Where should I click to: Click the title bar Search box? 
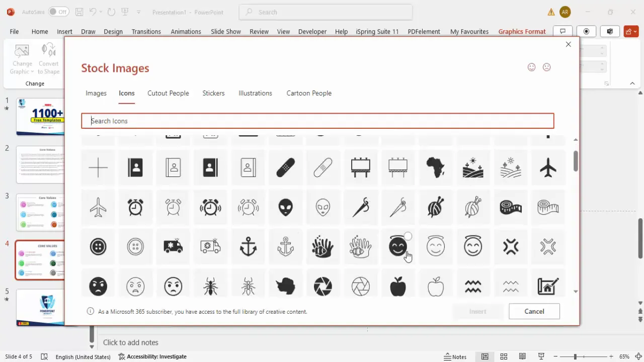tap(326, 12)
